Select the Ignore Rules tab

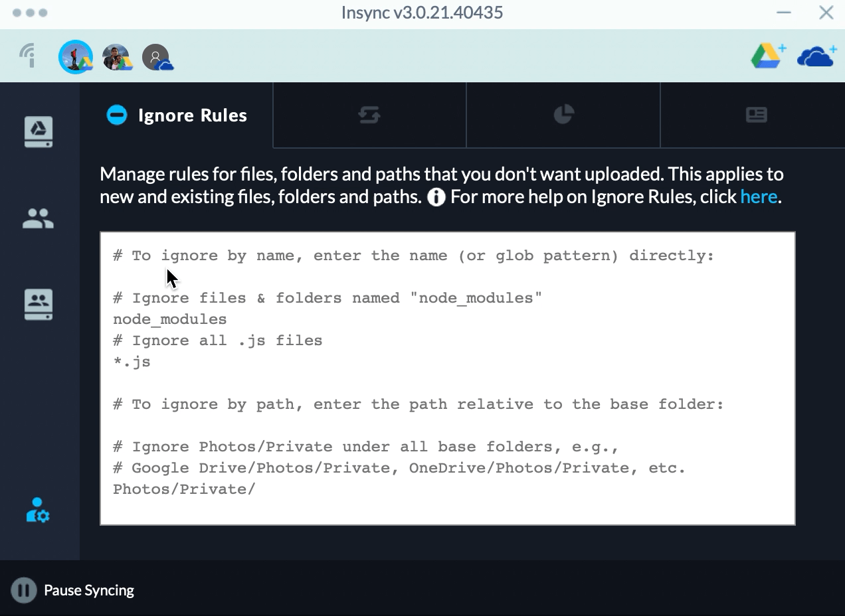point(177,116)
